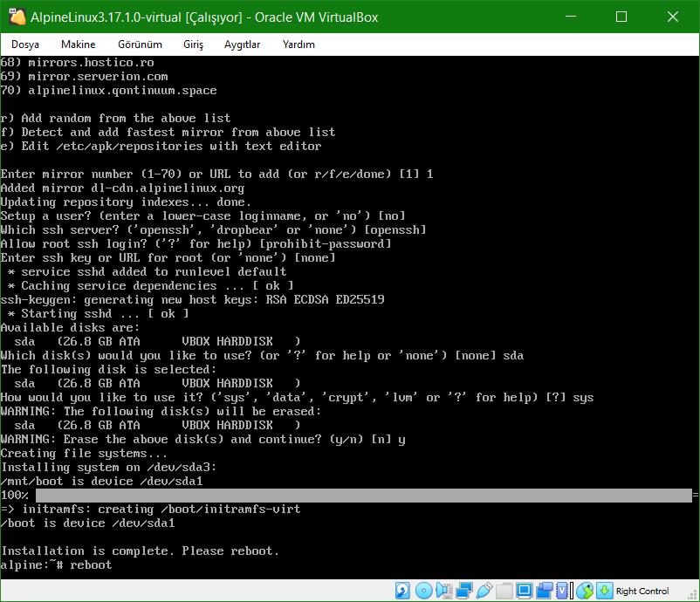Click 'Which ssh server?' prompt line
This screenshot has height=602, width=700.
pyautogui.click(x=213, y=230)
